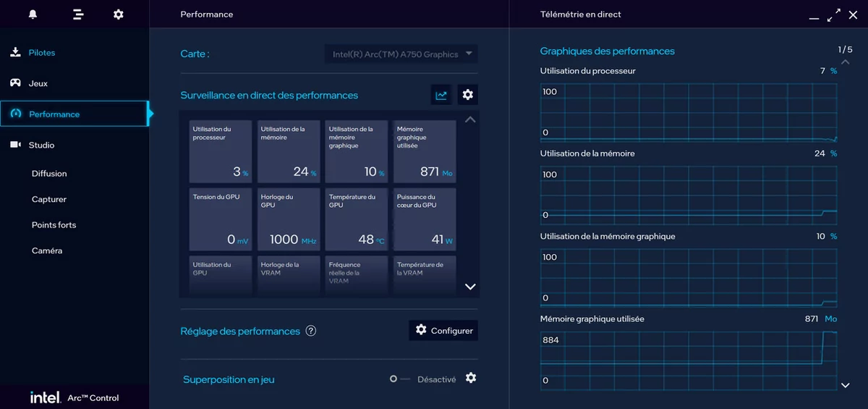Screen dimensions: 868x409
Task: Expand the telemetry panel with arrows icon
Action: 835,14
